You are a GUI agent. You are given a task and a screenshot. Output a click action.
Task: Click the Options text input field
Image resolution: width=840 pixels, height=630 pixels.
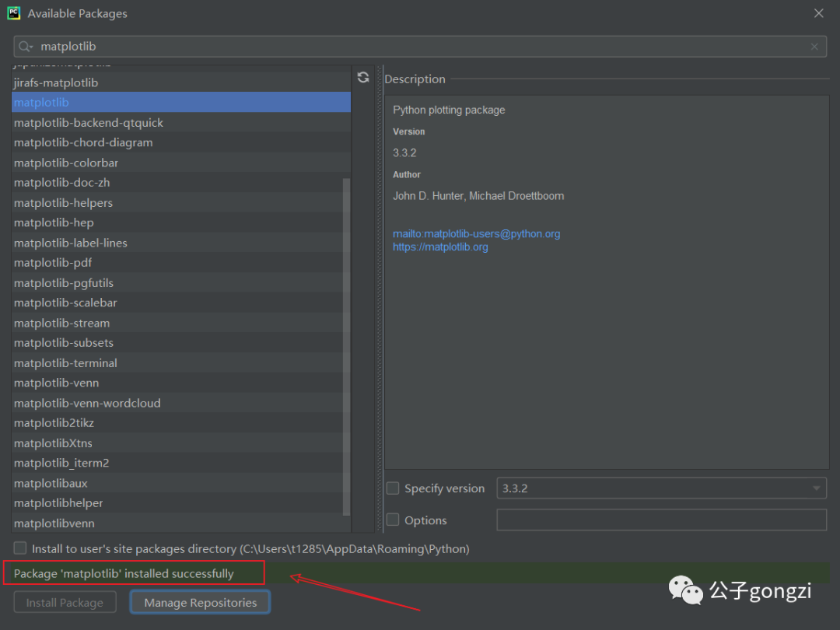click(662, 520)
